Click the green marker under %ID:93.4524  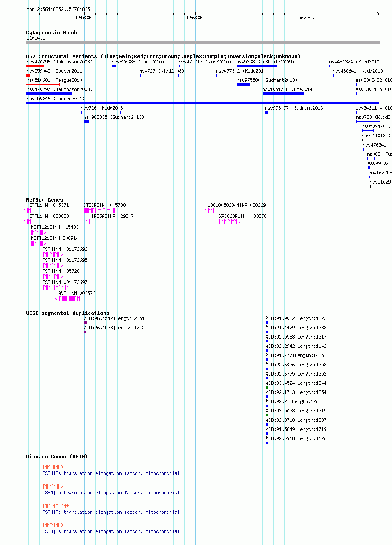[x=267, y=387]
